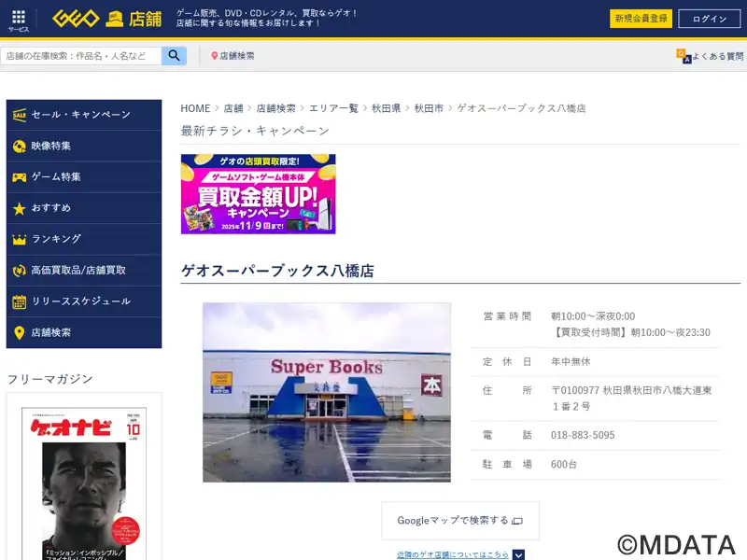The image size is (747, 560).
Task: Open the Ranking crown item
Action: [x=83, y=239]
